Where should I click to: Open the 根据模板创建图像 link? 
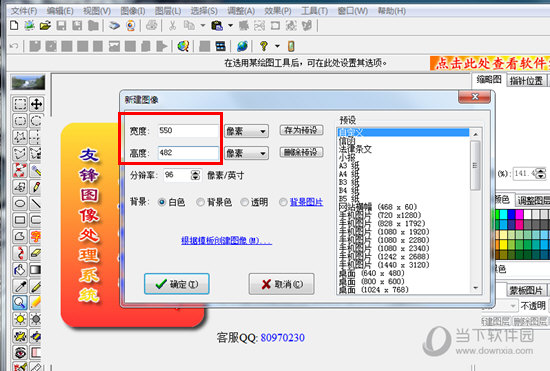226,241
